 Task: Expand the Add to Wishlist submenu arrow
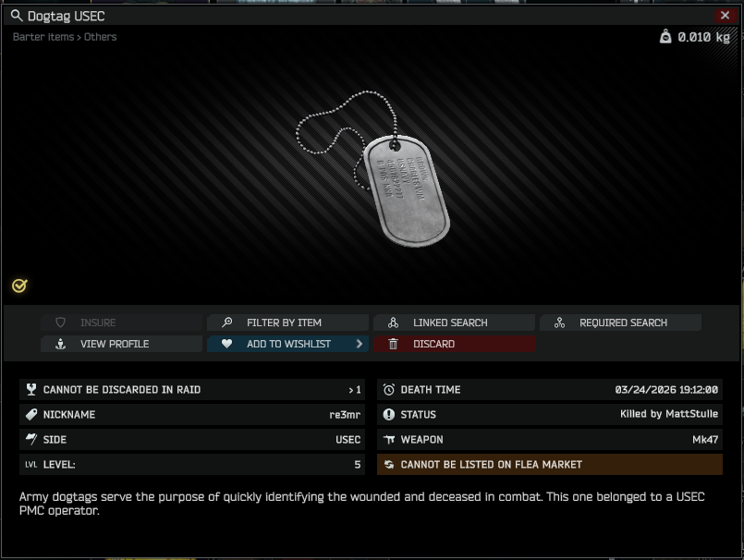coord(360,344)
